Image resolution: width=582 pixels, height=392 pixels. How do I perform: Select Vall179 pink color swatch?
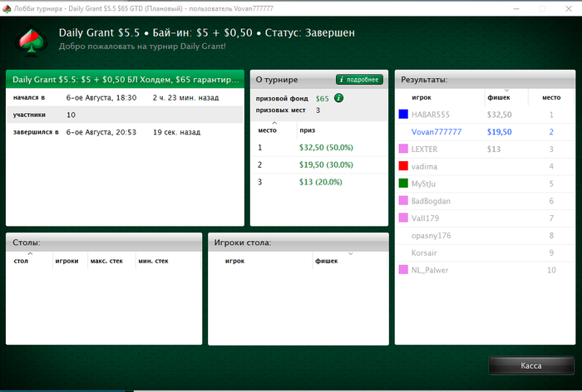point(403,218)
